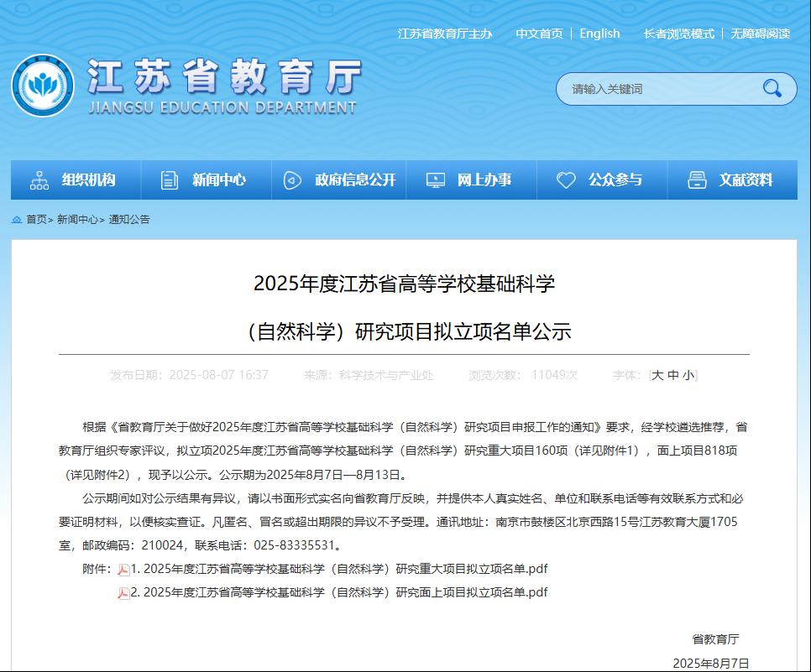The height and width of the screenshot is (672, 811).
Task: Enable 长者浏览模式 elder browsing mode
Action: [678, 34]
